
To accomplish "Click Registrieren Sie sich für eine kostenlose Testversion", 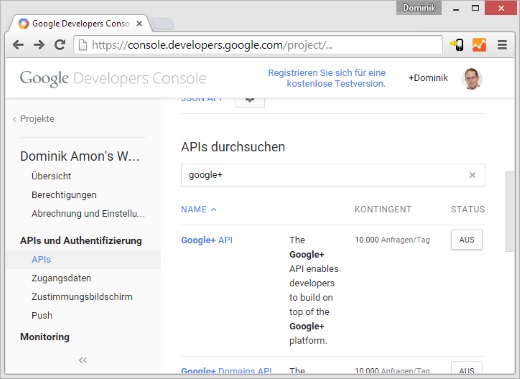I will [x=327, y=78].
